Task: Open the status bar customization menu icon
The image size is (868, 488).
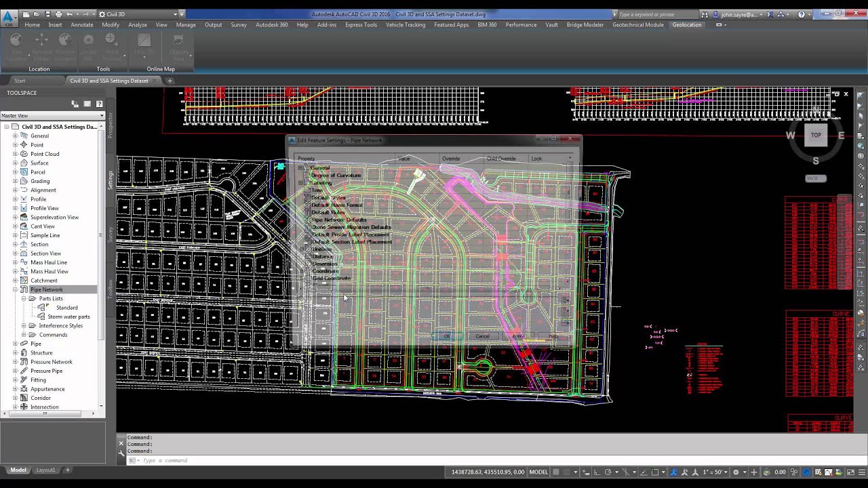Action: 862,472
